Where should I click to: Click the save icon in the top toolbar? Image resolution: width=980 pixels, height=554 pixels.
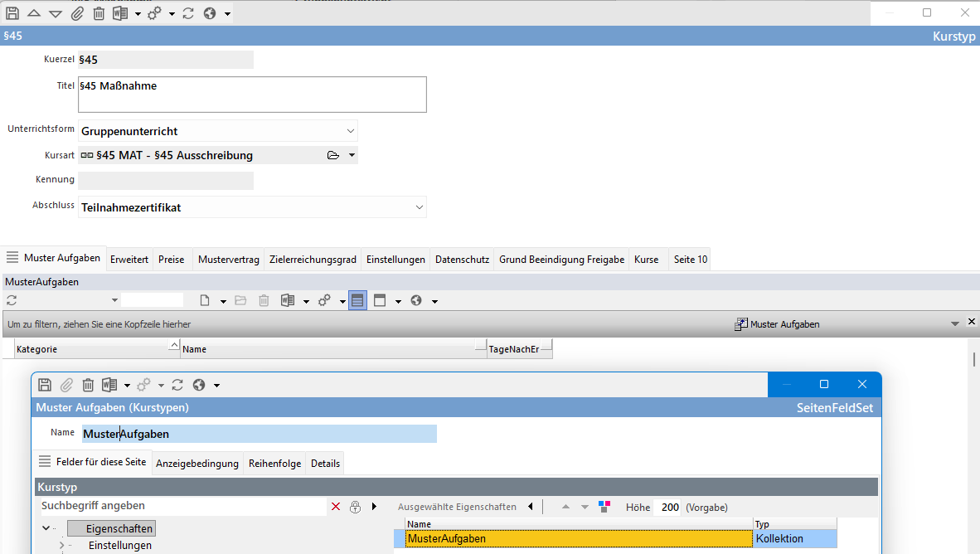tap(12, 13)
